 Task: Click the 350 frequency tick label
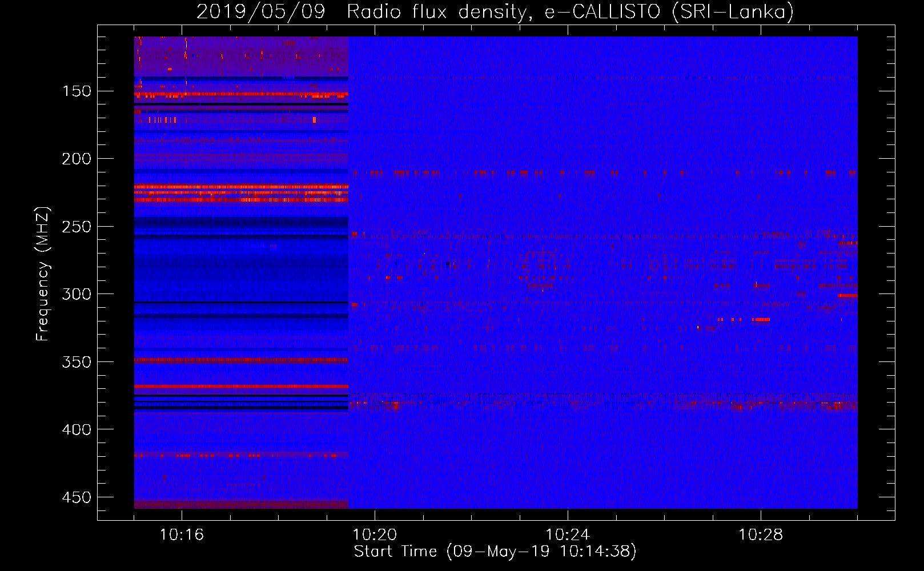click(x=77, y=362)
